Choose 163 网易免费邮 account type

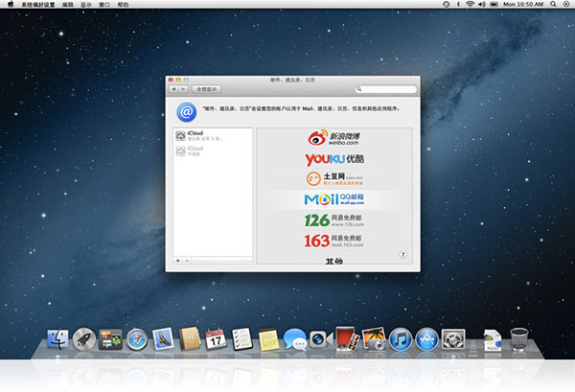[334, 241]
